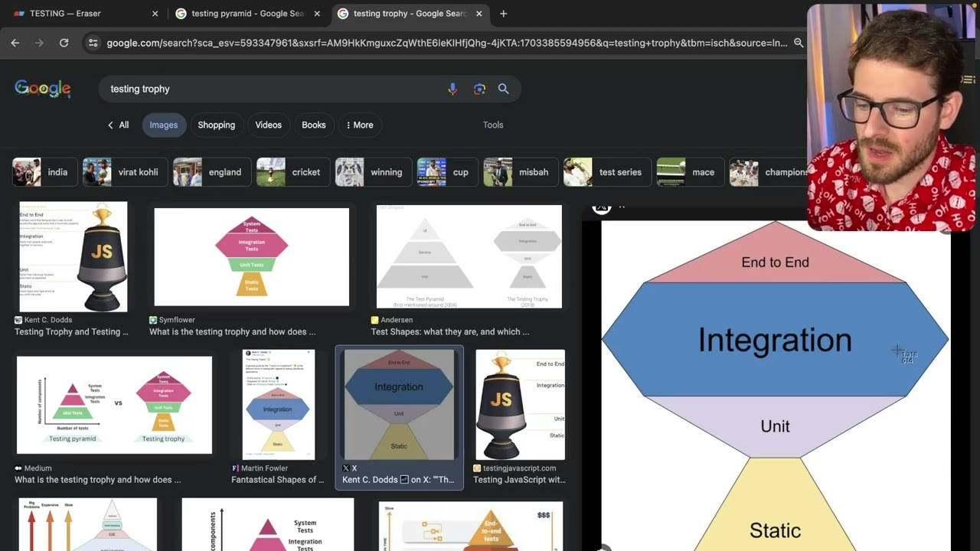Open the Tools filter options

coord(493,125)
